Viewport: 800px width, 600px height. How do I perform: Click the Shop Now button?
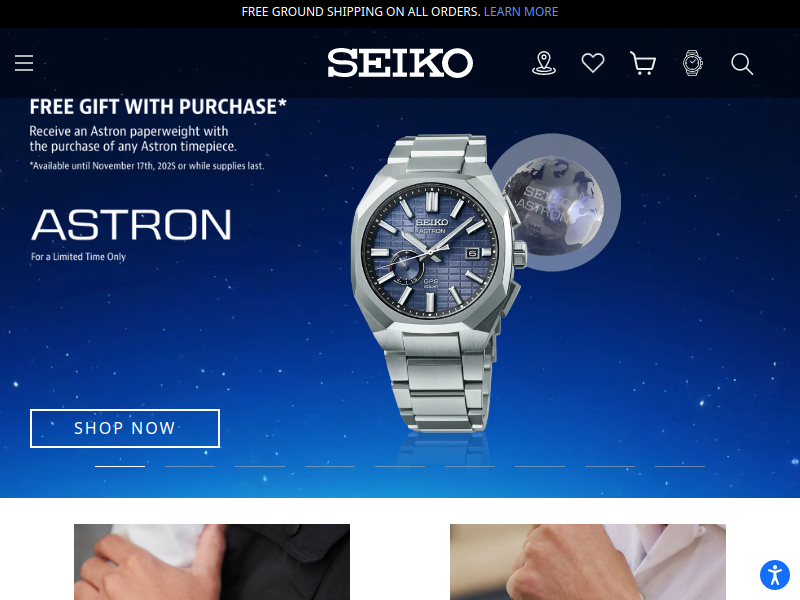pyautogui.click(x=125, y=428)
